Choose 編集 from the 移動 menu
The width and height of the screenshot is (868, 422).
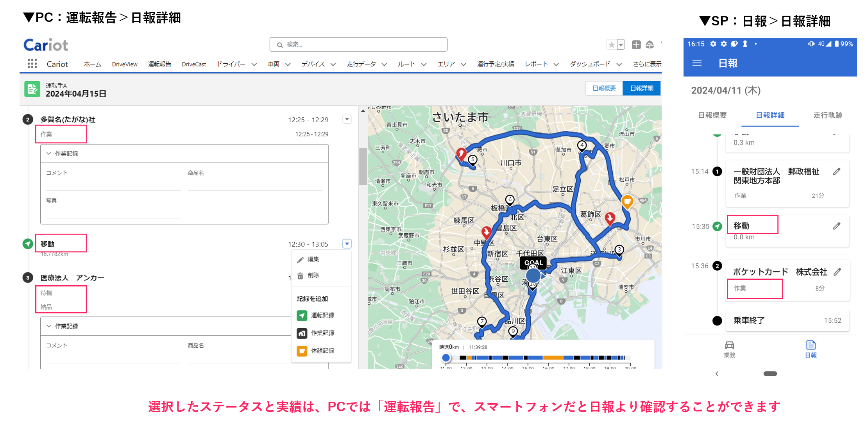coord(313,259)
